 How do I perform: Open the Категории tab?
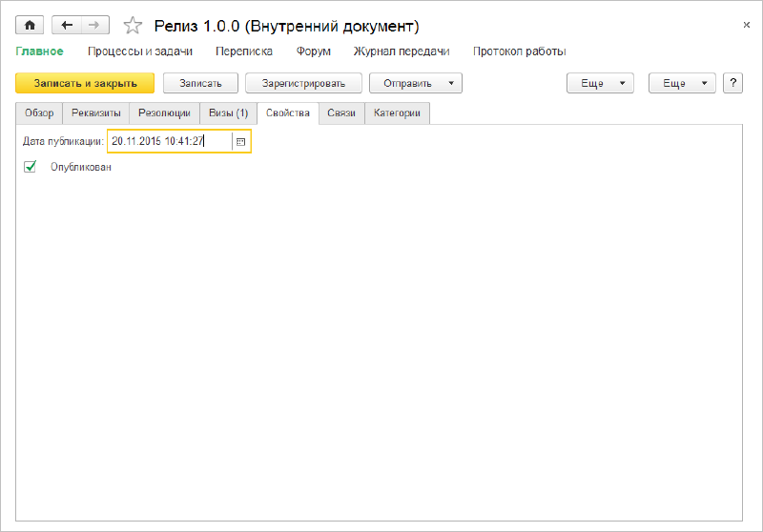(398, 113)
